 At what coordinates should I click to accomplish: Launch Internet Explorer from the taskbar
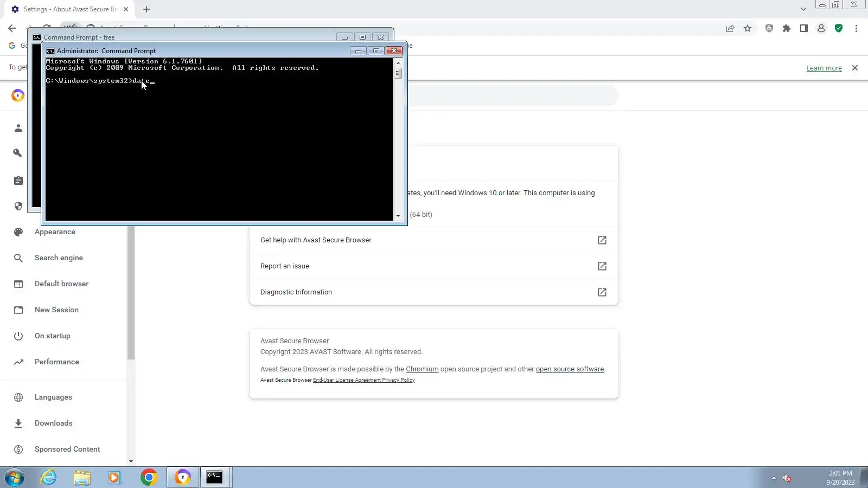(49, 478)
